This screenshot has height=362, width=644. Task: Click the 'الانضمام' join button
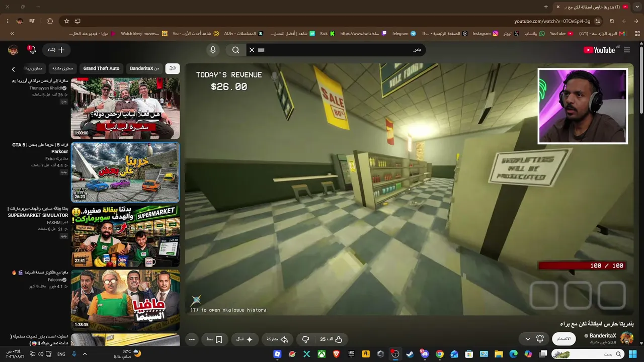[x=564, y=339]
